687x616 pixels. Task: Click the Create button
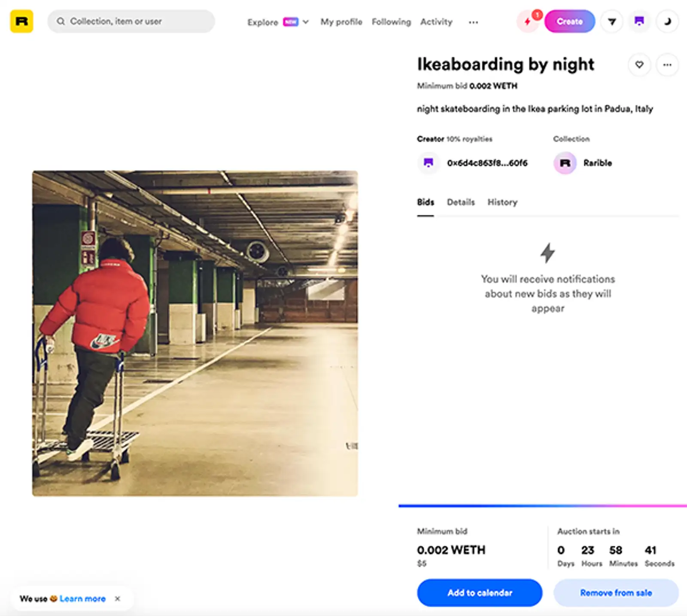(x=570, y=21)
